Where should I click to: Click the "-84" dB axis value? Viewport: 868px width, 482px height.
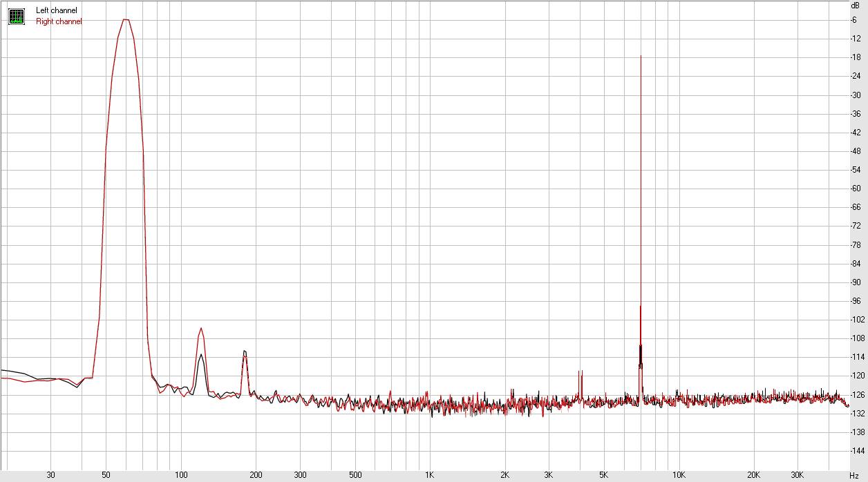[856, 264]
